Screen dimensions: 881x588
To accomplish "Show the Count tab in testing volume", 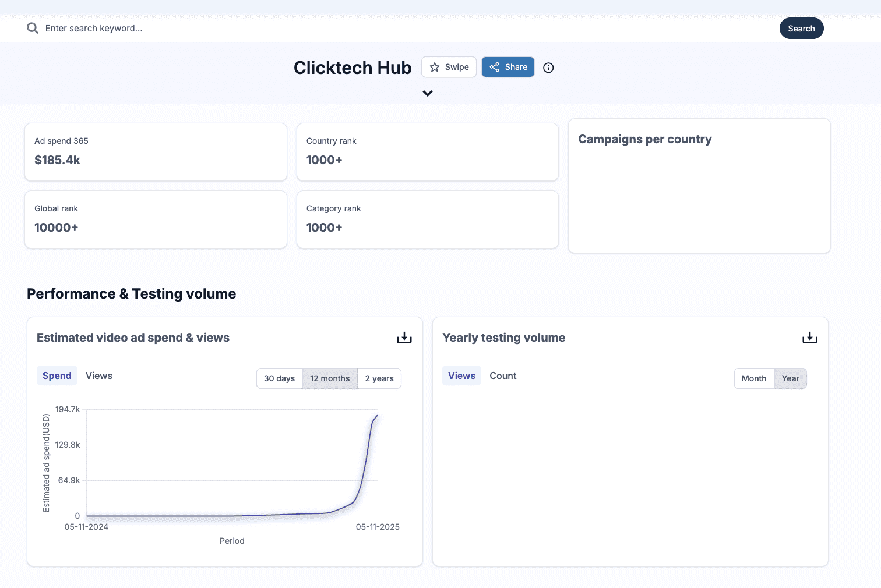I will pos(503,376).
